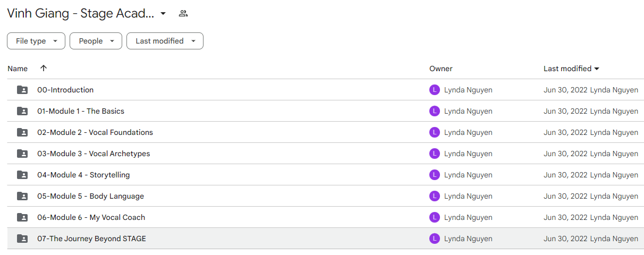Click the Last modified column sort arrow
The width and height of the screenshot is (644, 255).
(597, 69)
